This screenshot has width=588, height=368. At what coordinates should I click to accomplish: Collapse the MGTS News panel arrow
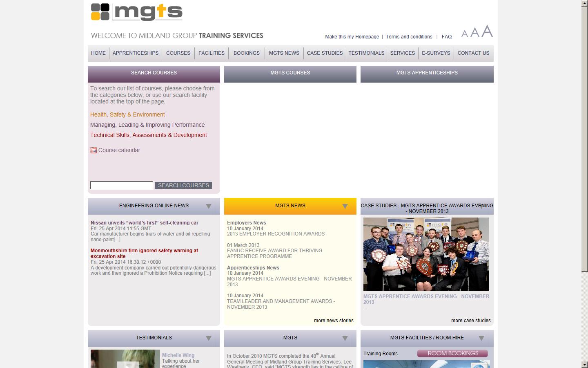(x=345, y=206)
